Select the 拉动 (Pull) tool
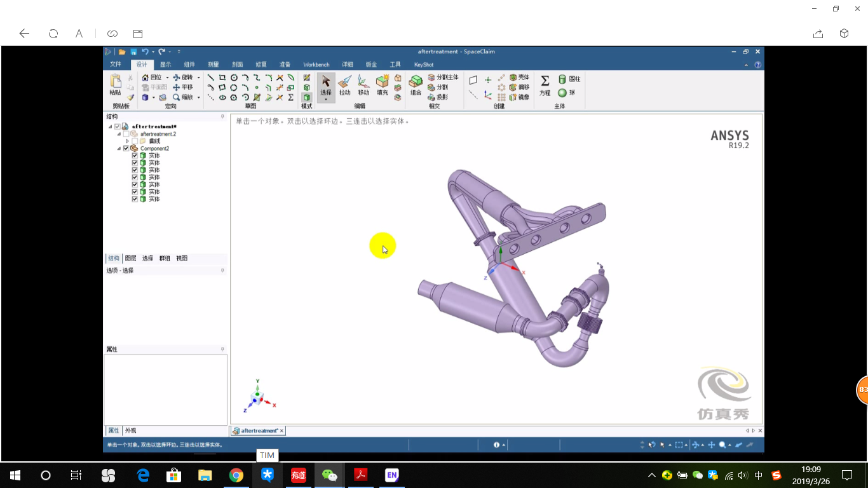Image resolution: width=868 pixels, height=488 pixels. click(345, 85)
